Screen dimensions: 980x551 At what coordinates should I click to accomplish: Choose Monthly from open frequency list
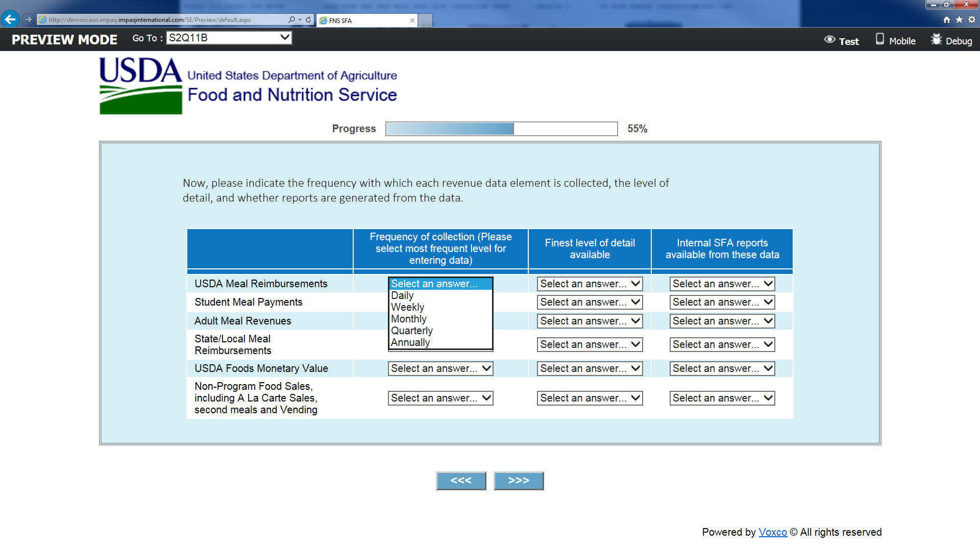tap(409, 319)
